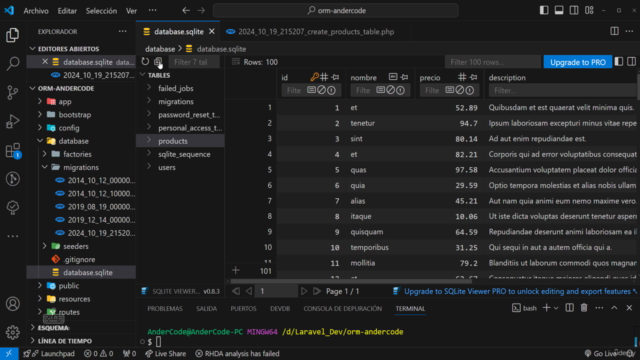Click the number type icon on precio column
Screen dimensions: 640x360
[462, 77]
